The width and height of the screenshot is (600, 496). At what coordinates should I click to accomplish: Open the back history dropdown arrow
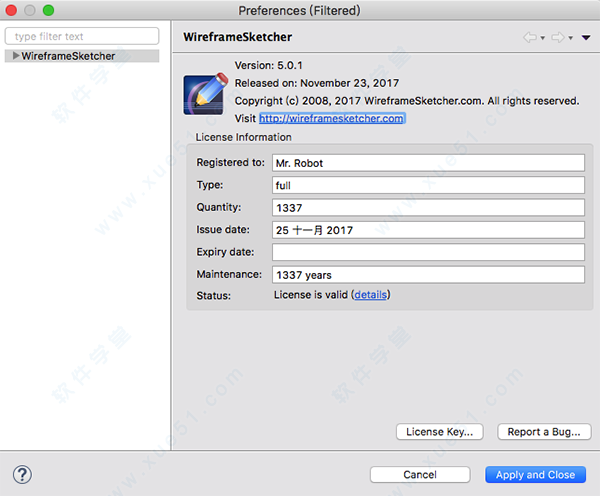point(542,38)
